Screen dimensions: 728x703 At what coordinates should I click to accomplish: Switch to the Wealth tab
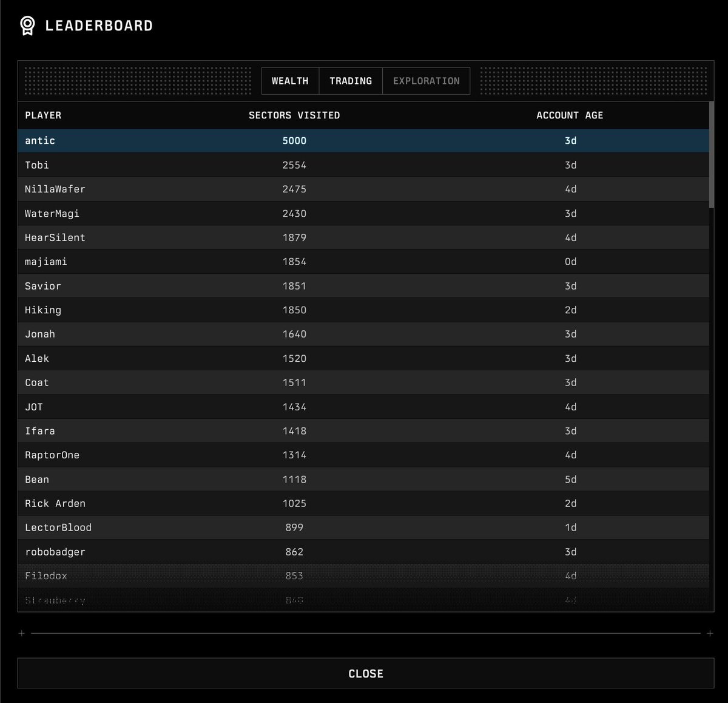click(290, 81)
